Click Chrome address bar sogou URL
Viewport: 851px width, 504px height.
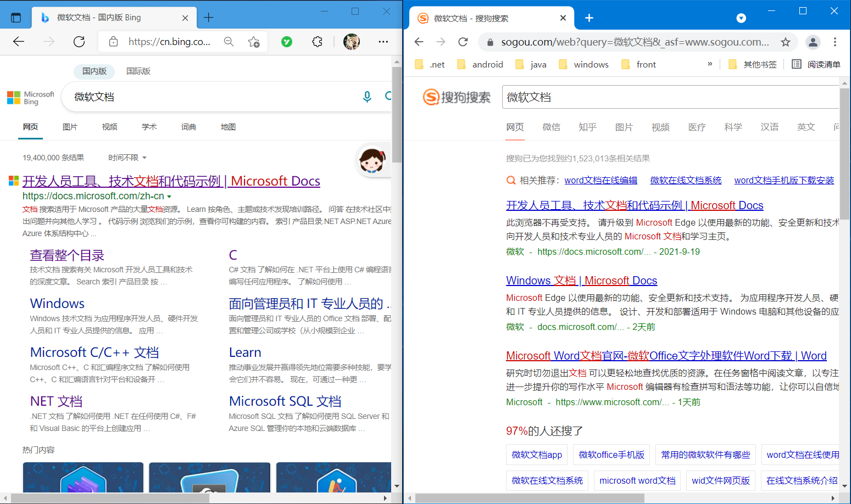pyautogui.click(x=635, y=42)
